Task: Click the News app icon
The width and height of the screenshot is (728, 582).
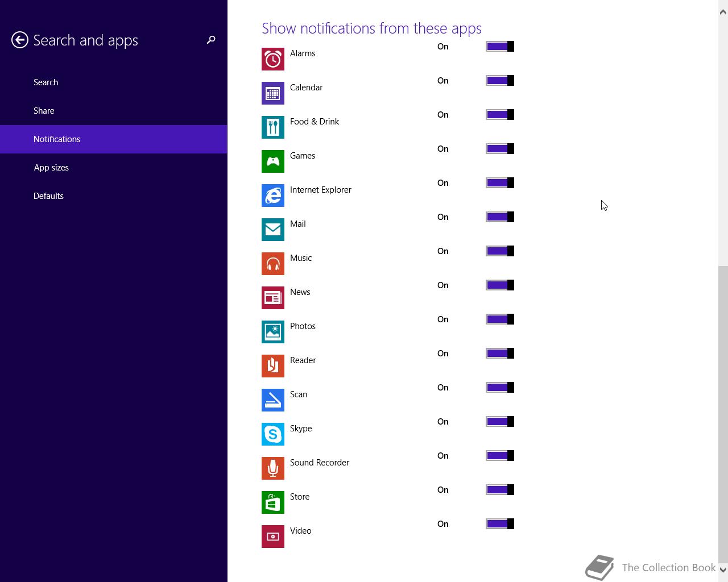Action: coord(273,298)
